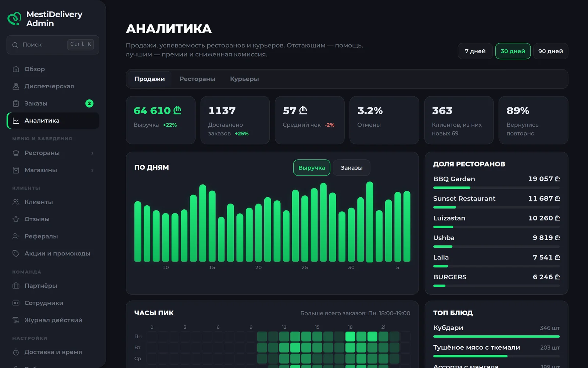588x368 pixels.
Task: Click the Luizastan revenue 10 260
Action: tap(544, 218)
